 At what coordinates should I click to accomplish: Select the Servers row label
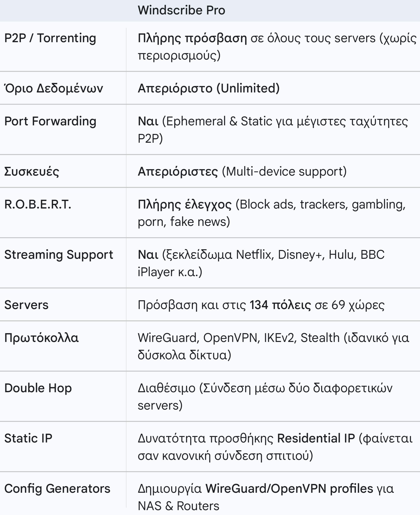click(x=26, y=305)
